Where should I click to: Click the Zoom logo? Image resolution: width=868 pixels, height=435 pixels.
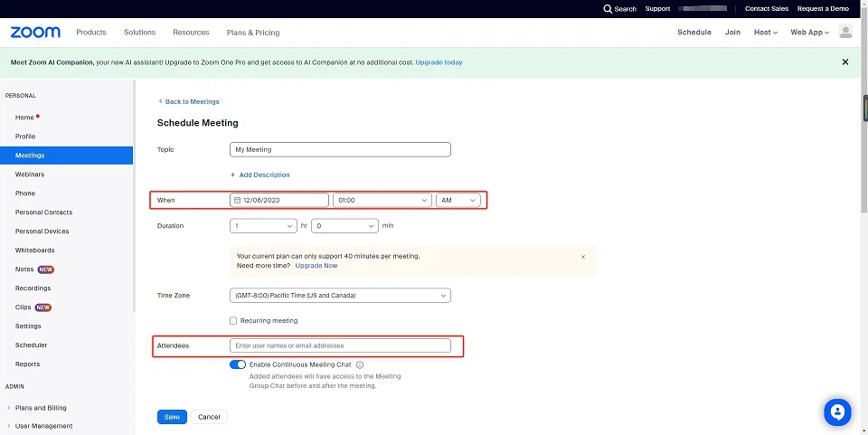[35, 33]
